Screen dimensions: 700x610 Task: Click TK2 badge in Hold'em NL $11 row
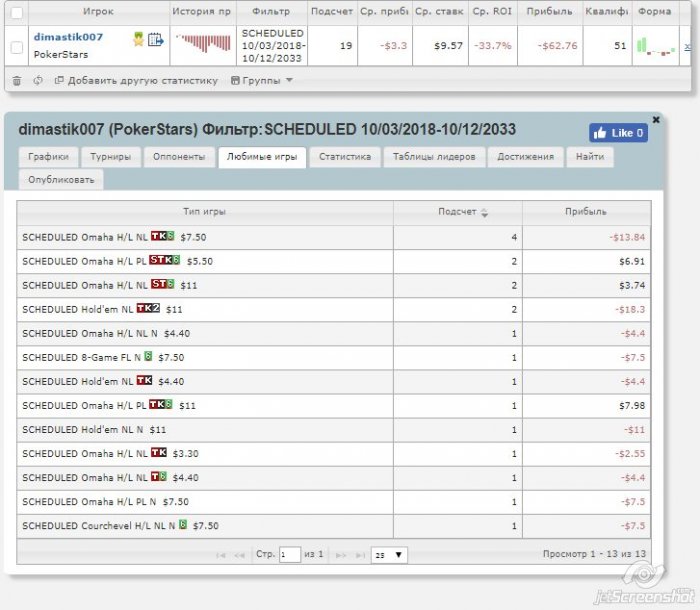click(x=148, y=308)
